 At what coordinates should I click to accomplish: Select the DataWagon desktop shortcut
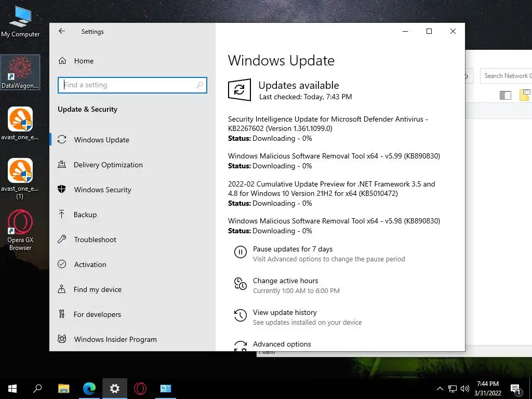coord(20,72)
